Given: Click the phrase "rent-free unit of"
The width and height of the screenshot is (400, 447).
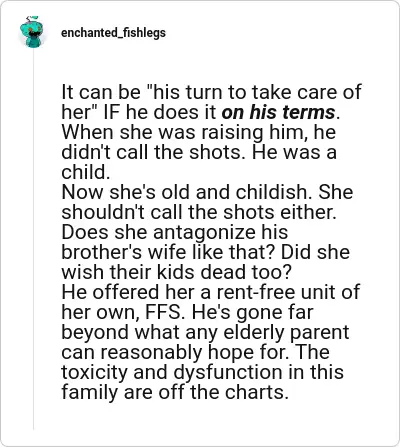Looking at the screenshot, I should (288, 292).
